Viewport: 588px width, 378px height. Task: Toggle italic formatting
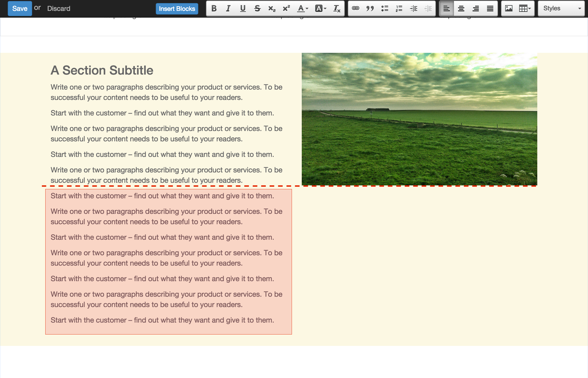228,9
